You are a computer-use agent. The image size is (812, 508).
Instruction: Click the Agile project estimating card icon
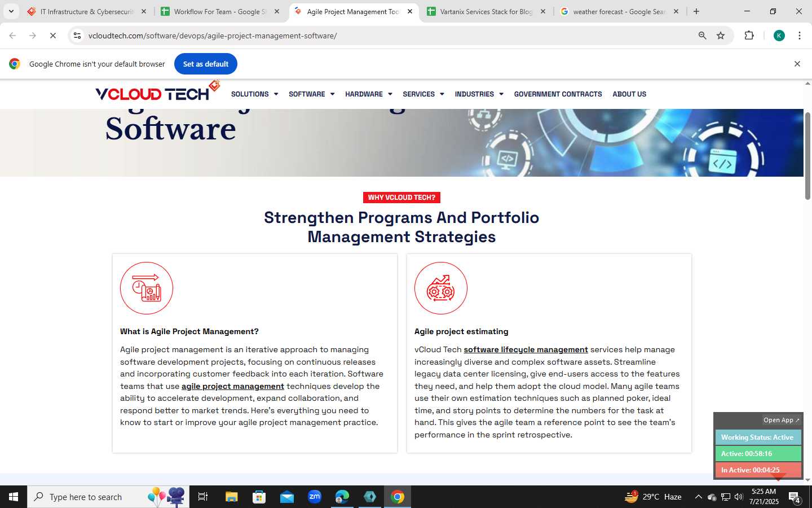pos(441,288)
